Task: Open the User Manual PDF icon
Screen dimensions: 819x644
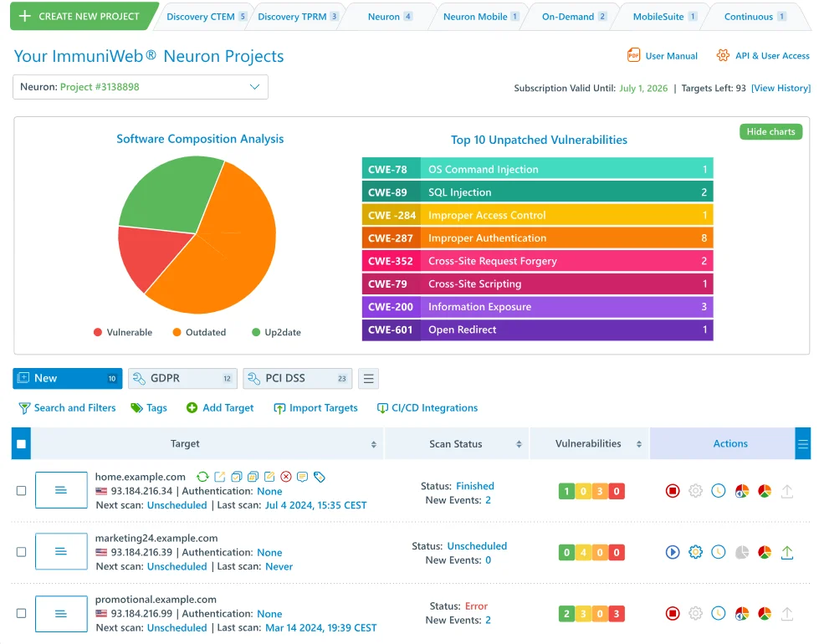Action: click(633, 55)
